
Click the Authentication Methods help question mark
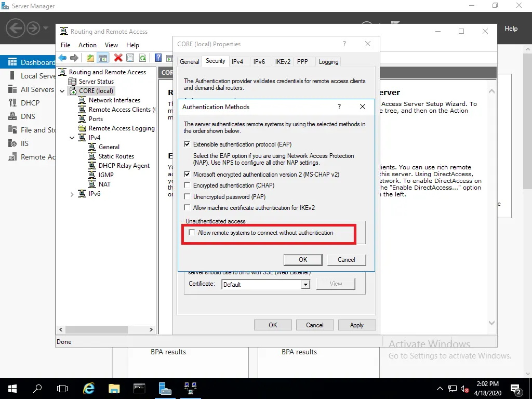coord(339,107)
